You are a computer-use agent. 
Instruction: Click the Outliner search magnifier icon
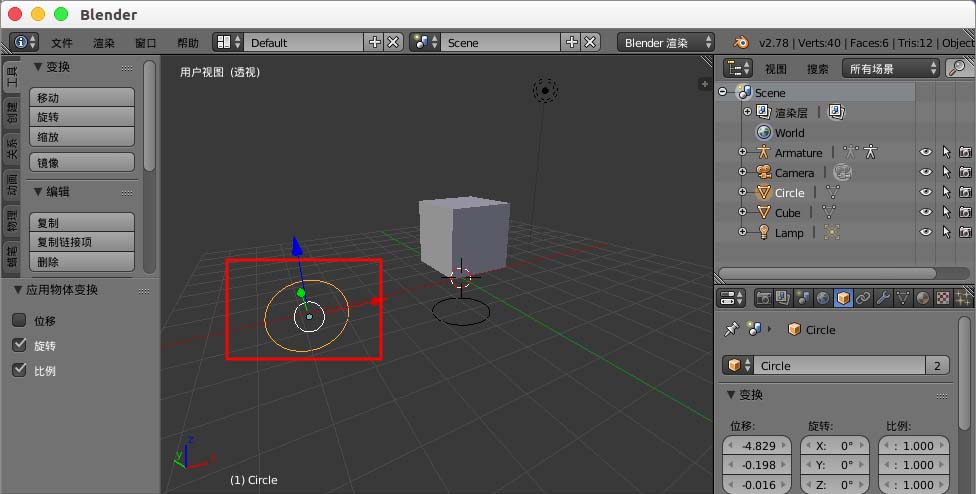pyautogui.click(x=957, y=68)
